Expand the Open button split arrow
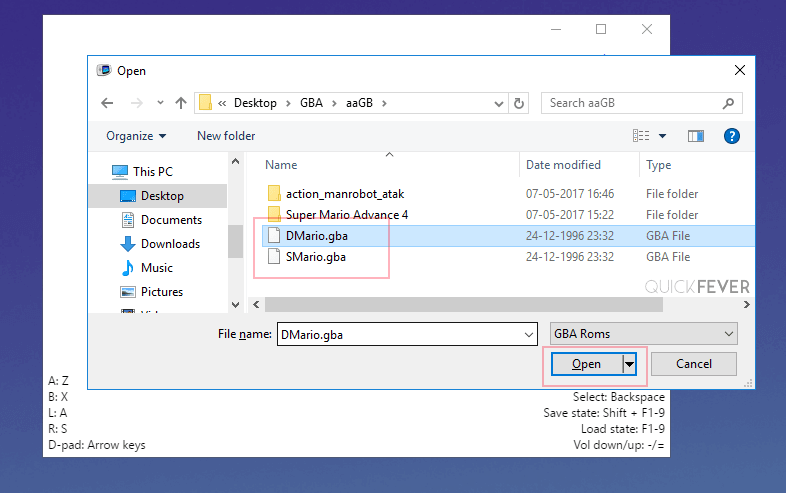Viewport: 786px width, 493px height. (629, 364)
